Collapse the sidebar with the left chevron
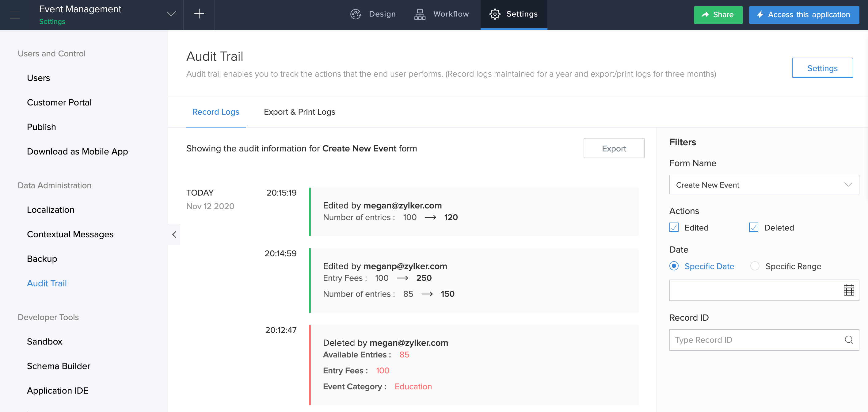The height and width of the screenshot is (412, 868). [174, 235]
